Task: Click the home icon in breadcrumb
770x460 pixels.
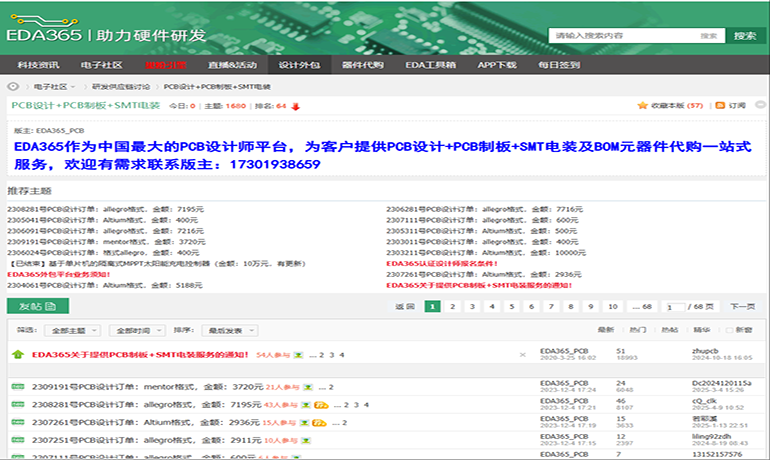Action: [x=14, y=87]
